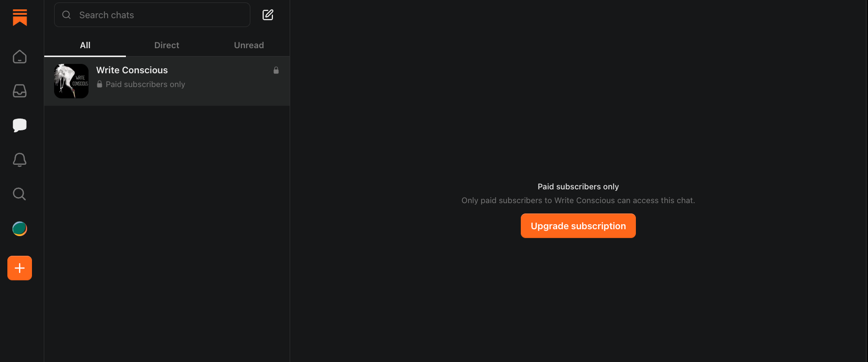Open the Explore magnifier in the sidebar
868x362 pixels.
coord(20,194)
